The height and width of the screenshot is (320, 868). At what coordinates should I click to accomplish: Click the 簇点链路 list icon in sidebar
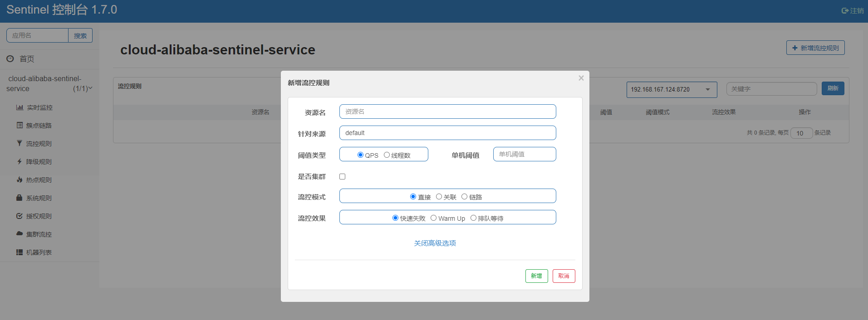point(20,125)
